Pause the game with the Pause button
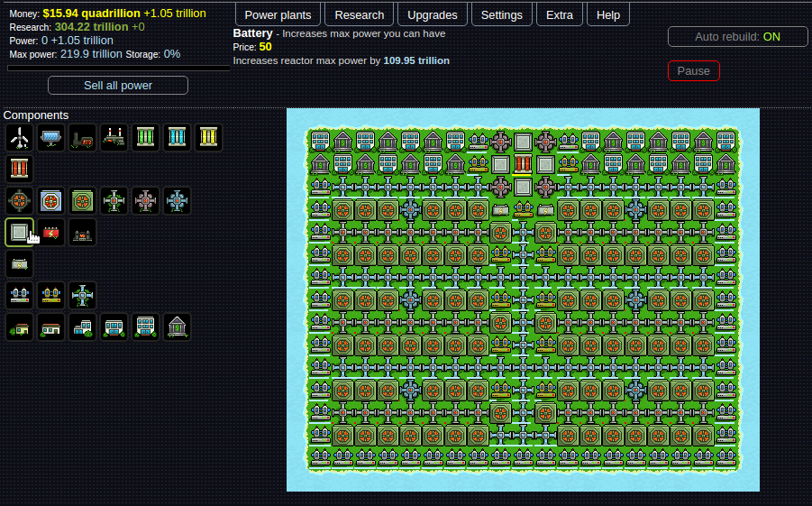This screenshot has width=812, height=506. [694, 71]
